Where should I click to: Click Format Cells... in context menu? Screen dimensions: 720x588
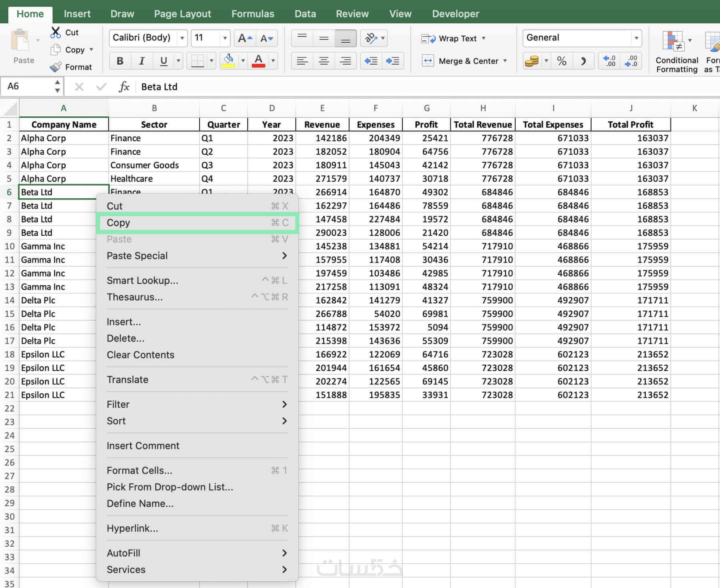(139, 470)
